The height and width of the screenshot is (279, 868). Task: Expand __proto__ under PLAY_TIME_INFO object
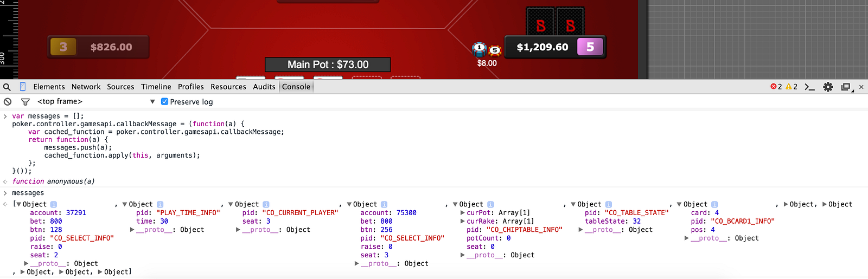tap(132, 230)
